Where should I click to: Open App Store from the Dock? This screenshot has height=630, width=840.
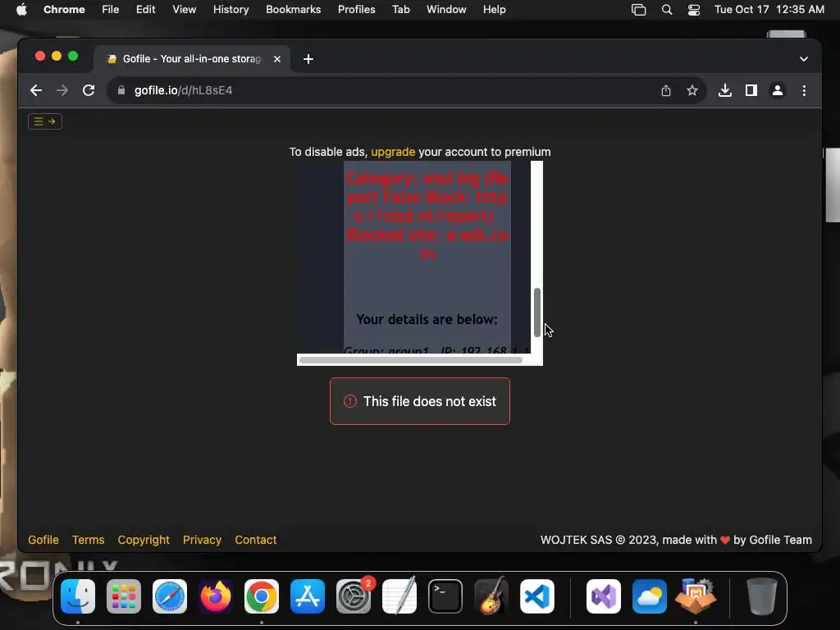(308, 596)
